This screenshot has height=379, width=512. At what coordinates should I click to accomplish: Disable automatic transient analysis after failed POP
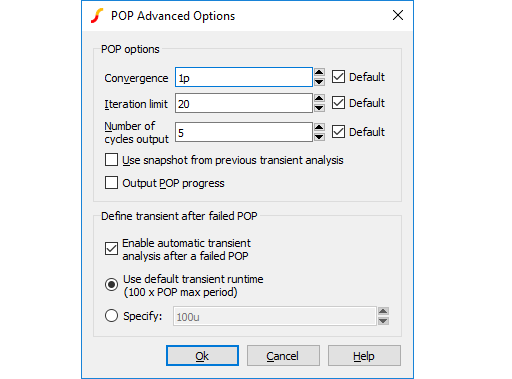(x=111, y=249)
